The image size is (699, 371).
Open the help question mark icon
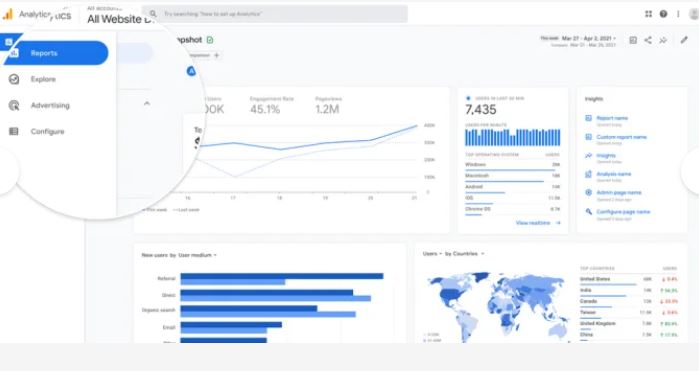[x=663, y=14]
